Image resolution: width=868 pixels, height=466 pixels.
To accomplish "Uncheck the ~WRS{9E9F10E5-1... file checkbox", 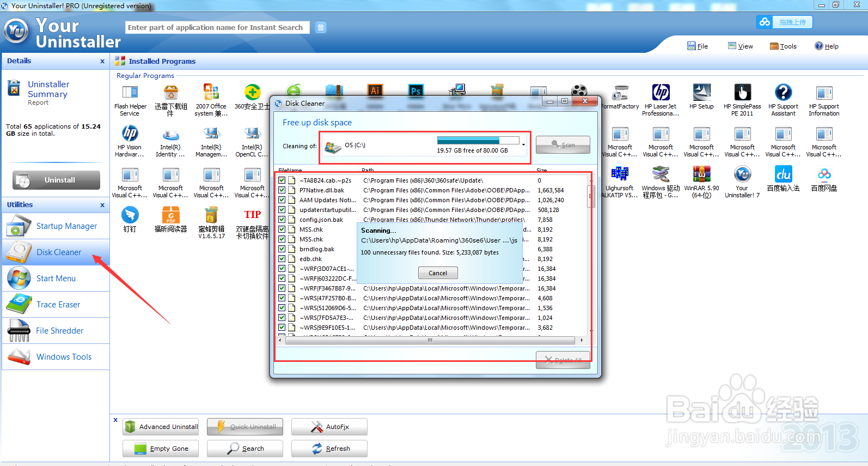I will (282, 328).
